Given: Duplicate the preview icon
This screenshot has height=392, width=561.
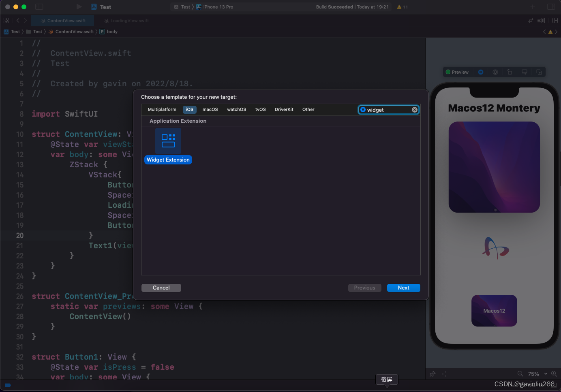Looking at the screenshot, I should click(539, 72).
